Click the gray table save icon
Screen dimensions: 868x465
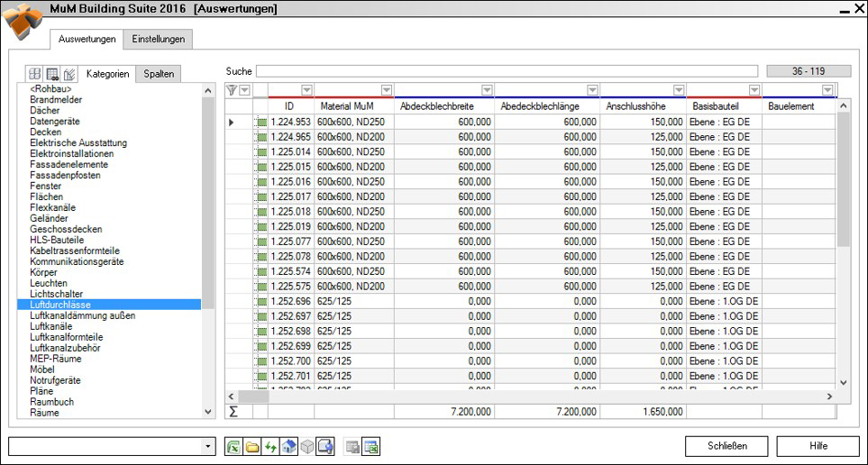click(352, 446)
